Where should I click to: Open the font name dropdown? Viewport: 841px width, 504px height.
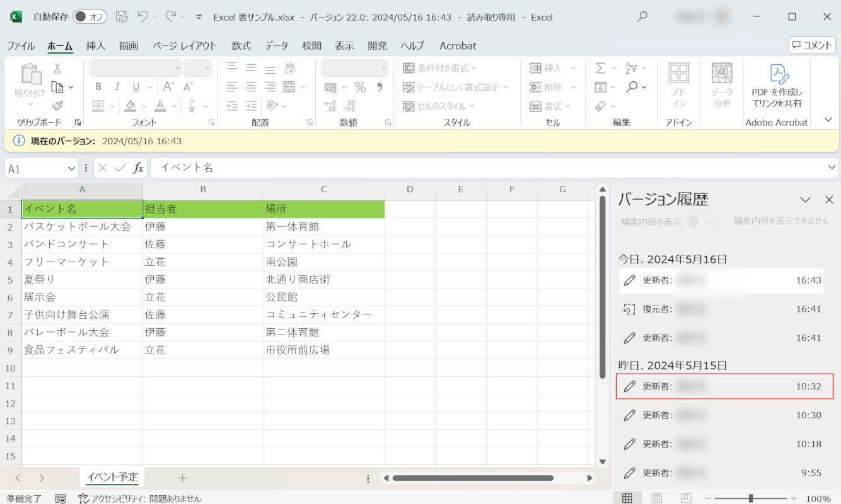[178, 68]
